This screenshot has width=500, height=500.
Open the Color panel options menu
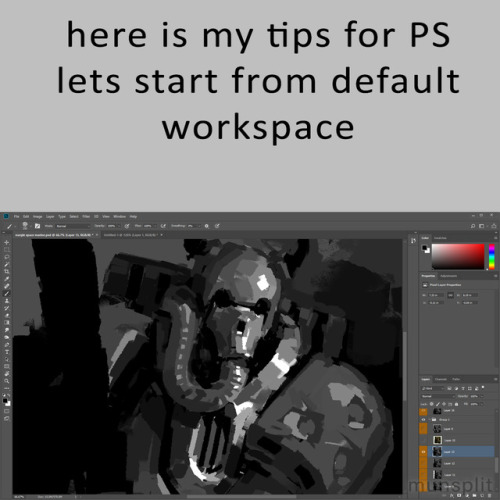tap(496, 238)
